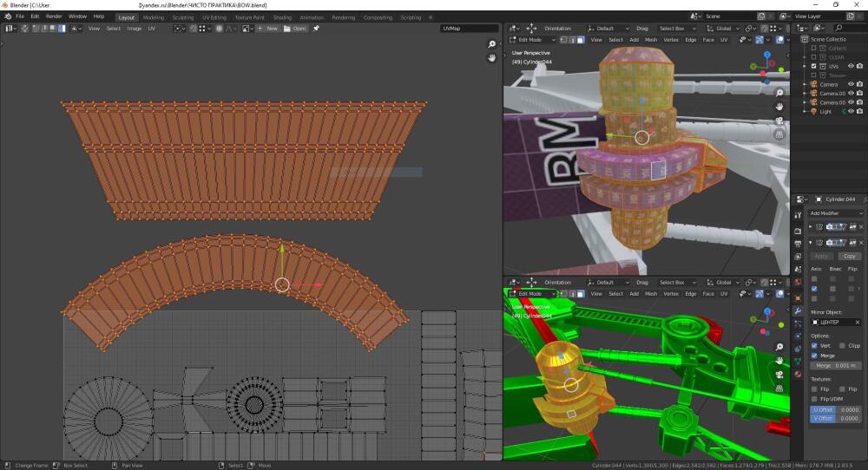Open the Tool settings properties tab
This screenshot has width=868, height=470.
(x=798, y=214)
